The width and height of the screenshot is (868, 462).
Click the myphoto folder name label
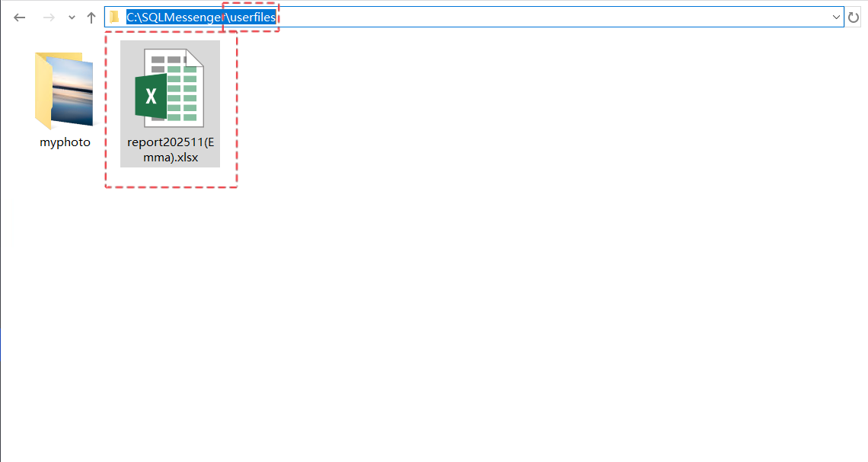tap(65, 142)
